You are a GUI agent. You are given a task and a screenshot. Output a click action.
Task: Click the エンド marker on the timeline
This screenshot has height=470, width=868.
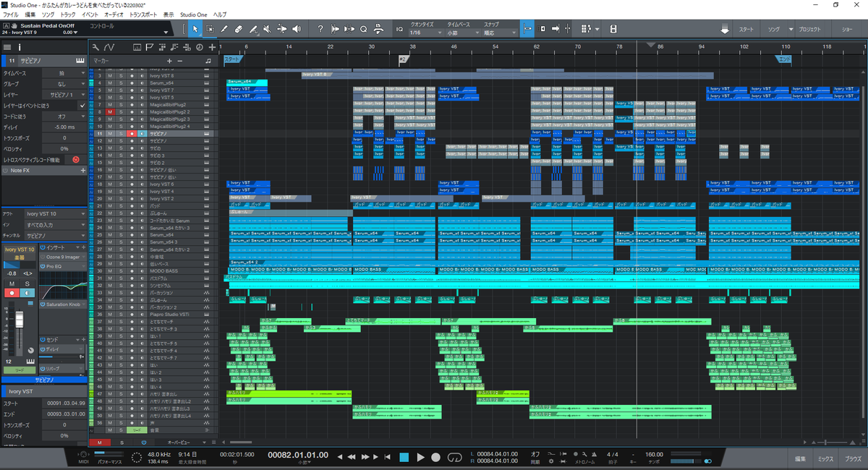784,59
